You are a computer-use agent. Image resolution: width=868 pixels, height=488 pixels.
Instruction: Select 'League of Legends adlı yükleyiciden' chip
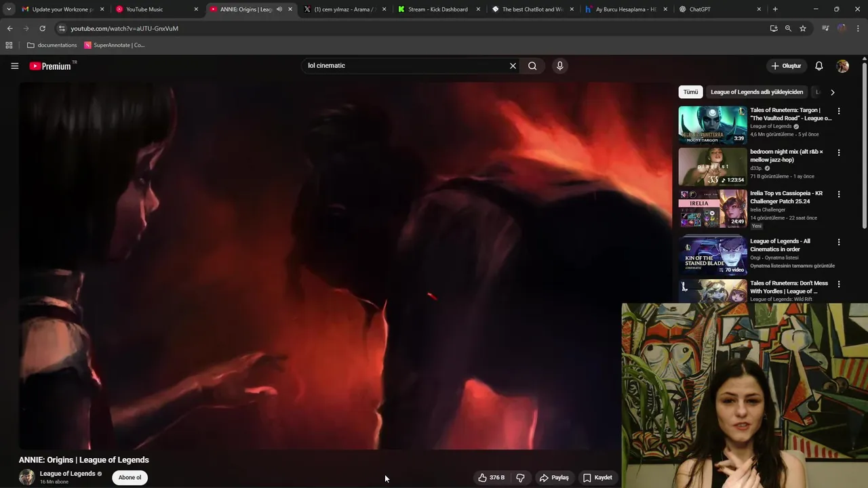pyautogui.click(x=757, y=92)
